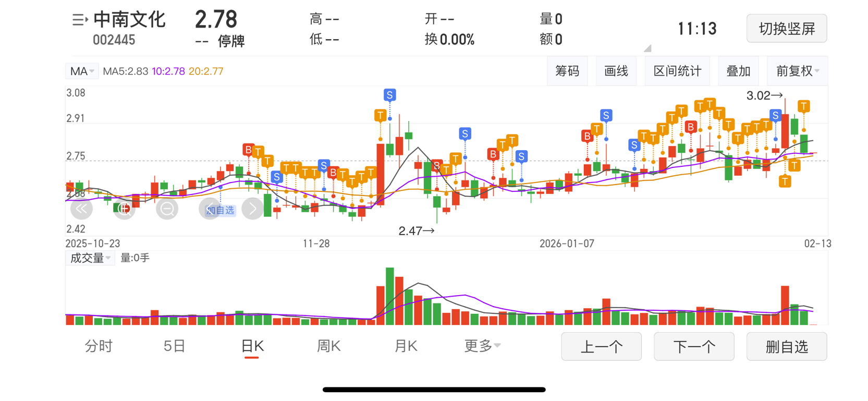
Task: Tap the 叠加 overlay button
Action: pos(738,71)
